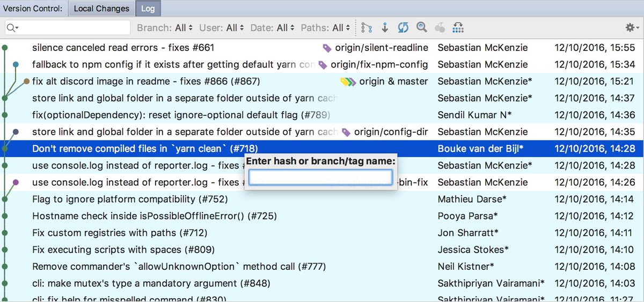Select commit 'silence canceled read errors - fixes #661'

click(322, 48)
